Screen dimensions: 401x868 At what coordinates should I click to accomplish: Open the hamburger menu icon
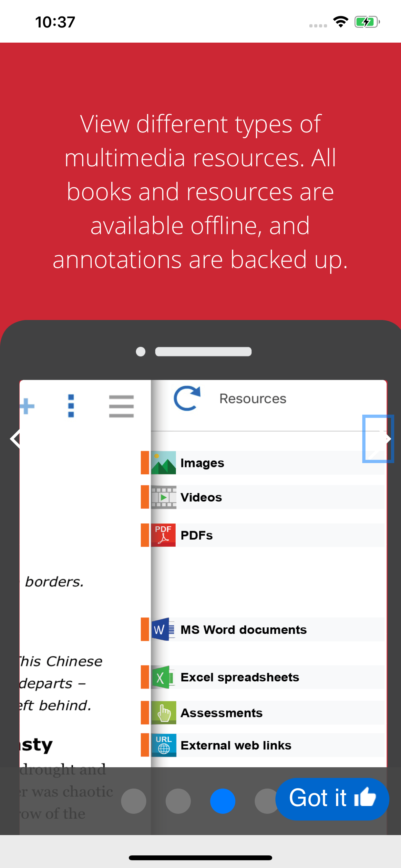click(x=121, y=406)
